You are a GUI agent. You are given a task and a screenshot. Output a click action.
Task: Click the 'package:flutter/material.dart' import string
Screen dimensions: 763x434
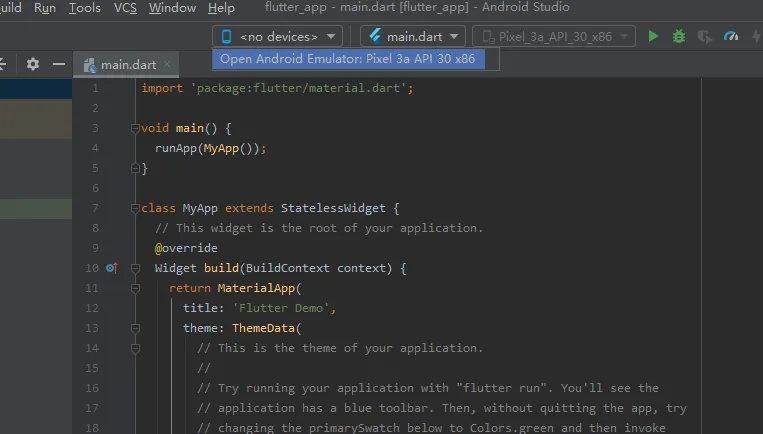pyautogui.click(x=299, y=88)
